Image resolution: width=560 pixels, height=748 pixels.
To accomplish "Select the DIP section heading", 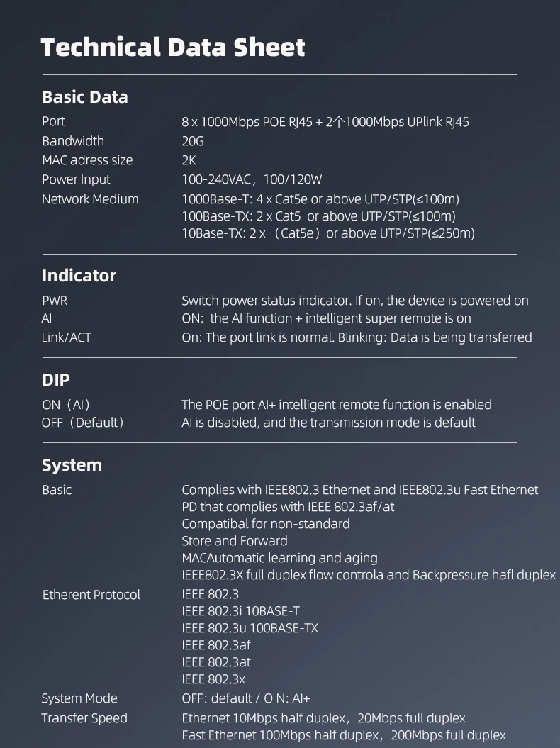I will coord(56,380).
